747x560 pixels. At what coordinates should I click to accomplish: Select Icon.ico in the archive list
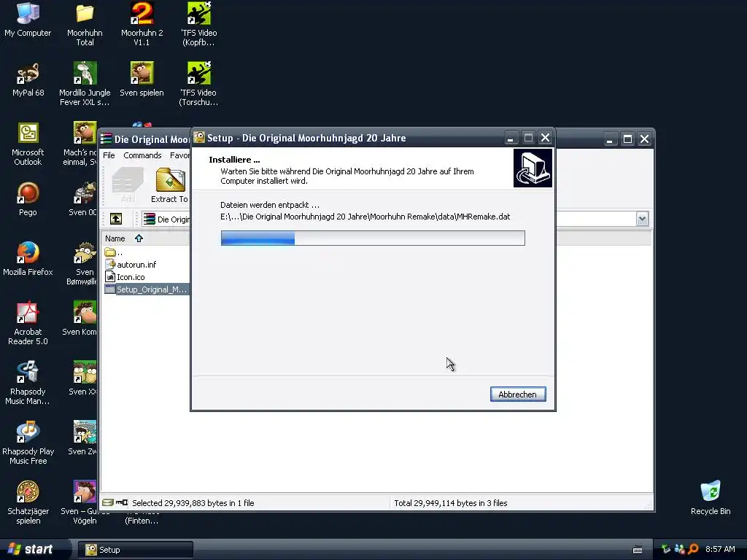[x=125, y=276]
